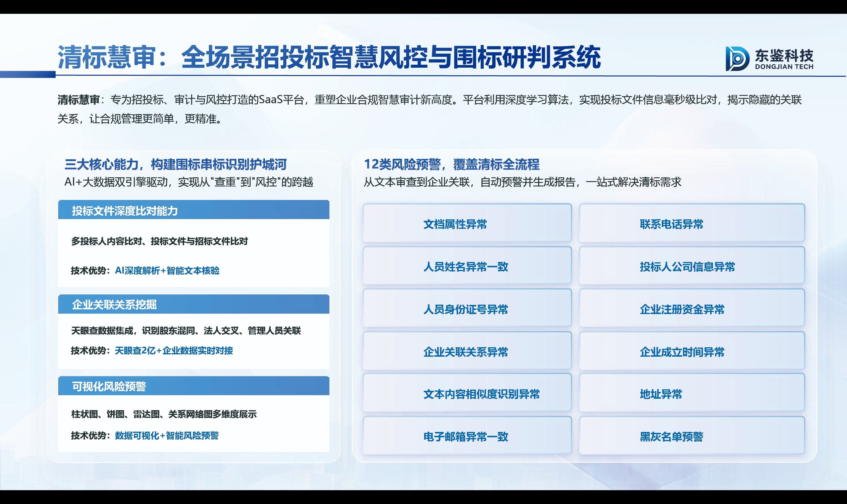Click the heading 三大核心能力，构建围标串标识别护城河
The image size is (847, 504).
[x=176, y=164]
